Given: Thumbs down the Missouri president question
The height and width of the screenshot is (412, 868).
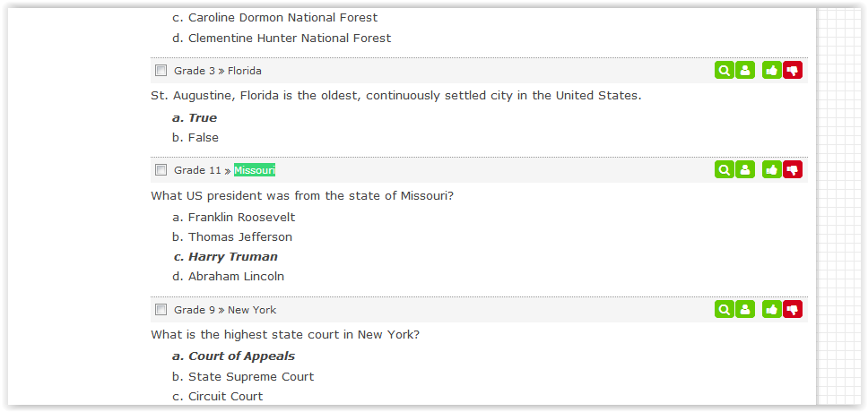Looking at the screenshot, I should click(793, 170).
